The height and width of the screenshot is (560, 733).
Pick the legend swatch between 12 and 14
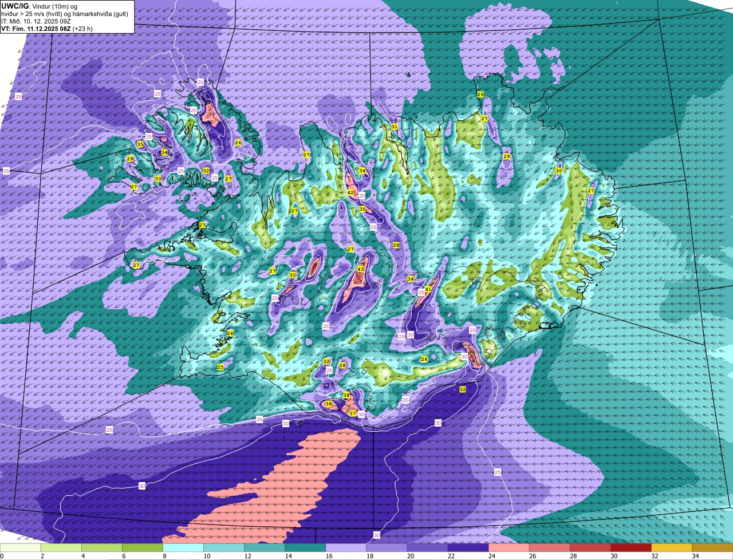click(x=265, y=548)
